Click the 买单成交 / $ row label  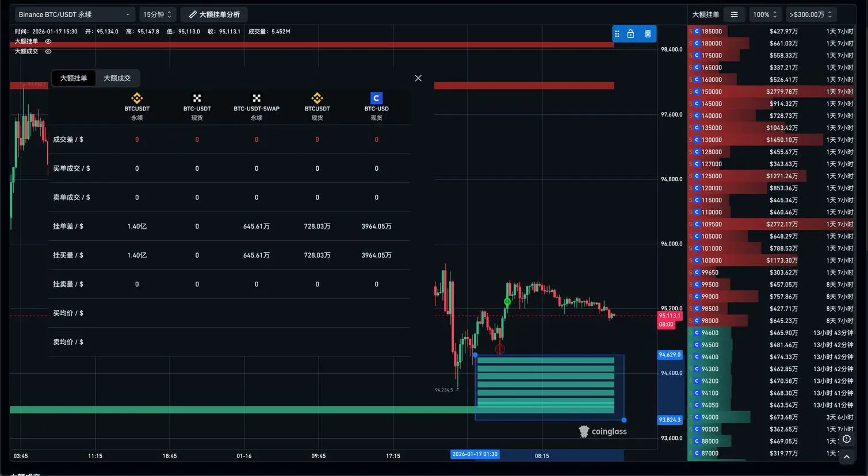71,168
